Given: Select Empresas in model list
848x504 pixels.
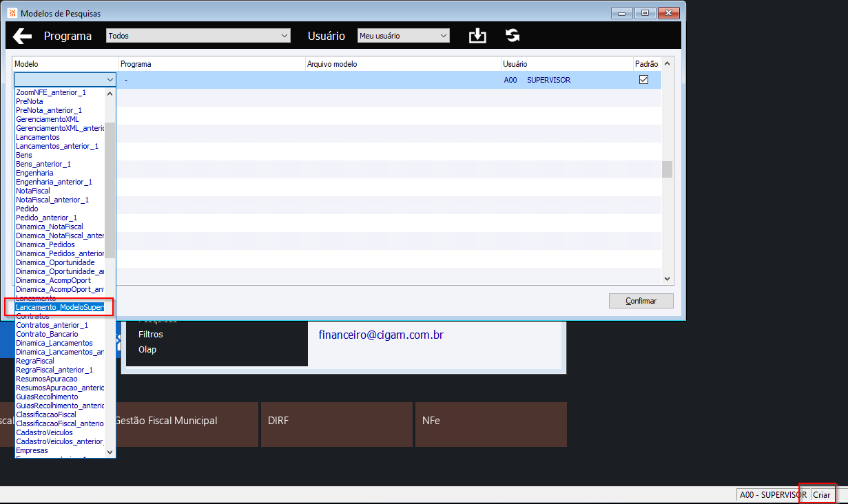Looking at the screenshot, I should (32, 450).
